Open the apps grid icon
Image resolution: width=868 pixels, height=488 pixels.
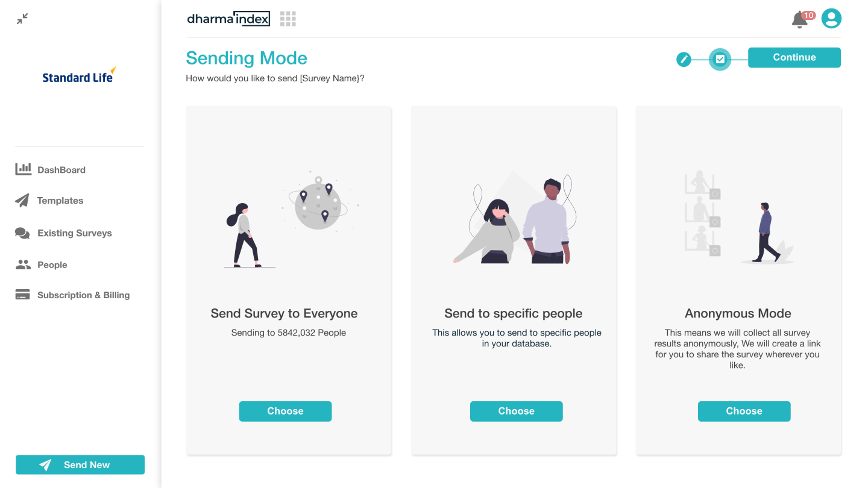[288, 19]
